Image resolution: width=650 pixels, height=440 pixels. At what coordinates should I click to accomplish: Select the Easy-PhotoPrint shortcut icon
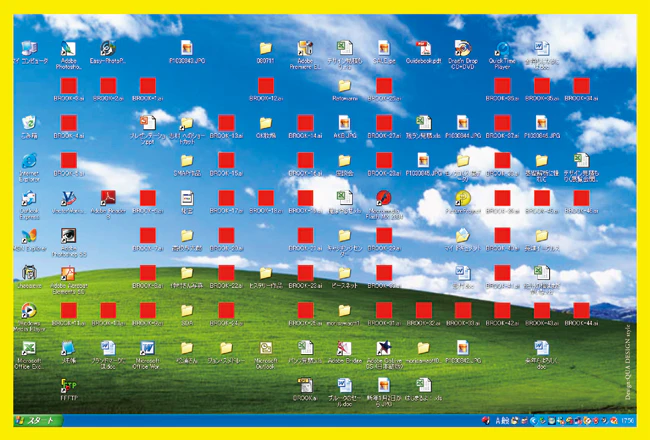(108, 49)
